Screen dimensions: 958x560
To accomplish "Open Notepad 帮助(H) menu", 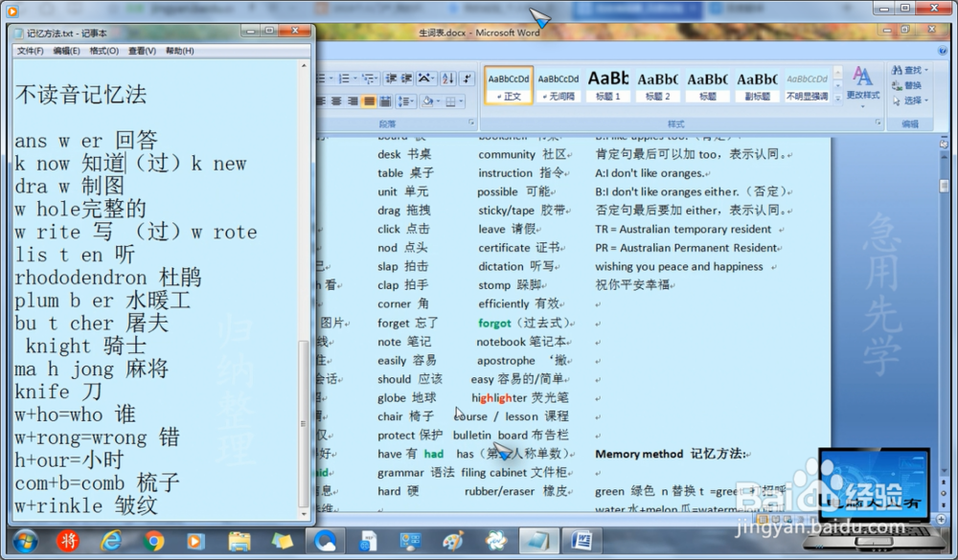I will coord(180,51).
